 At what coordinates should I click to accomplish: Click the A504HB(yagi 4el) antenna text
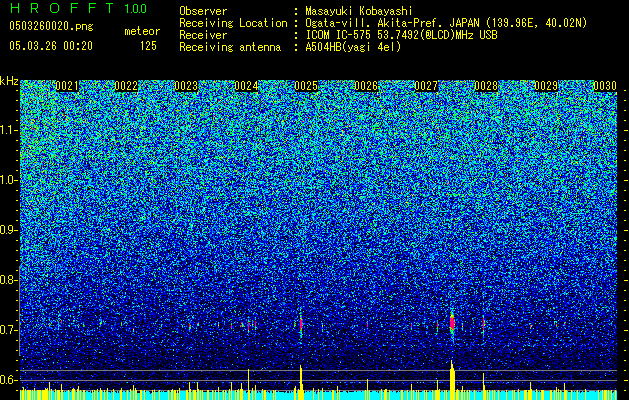[x=353, y=47]
